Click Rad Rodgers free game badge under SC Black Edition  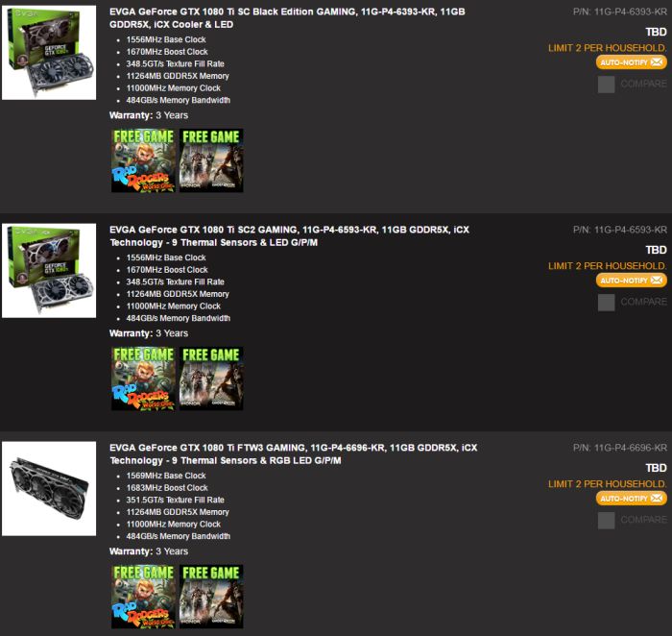(143, 160)
